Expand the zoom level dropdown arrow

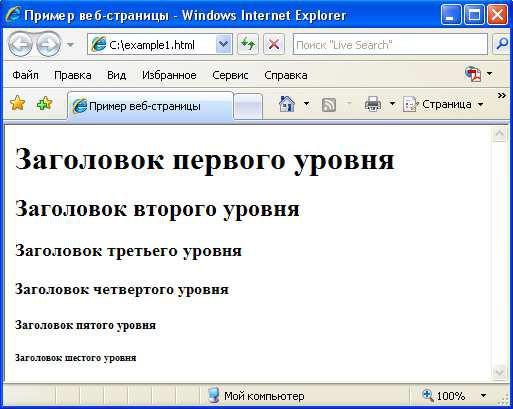coord(483,396)
